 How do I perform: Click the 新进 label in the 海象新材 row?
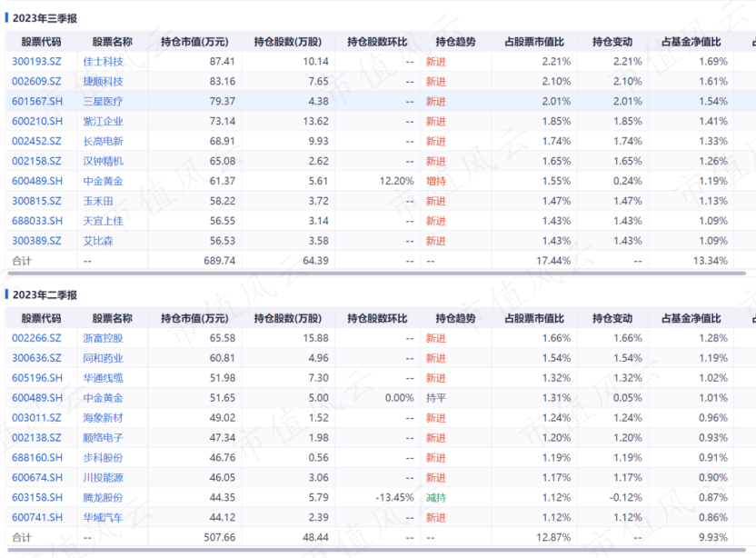pos(436,418)
